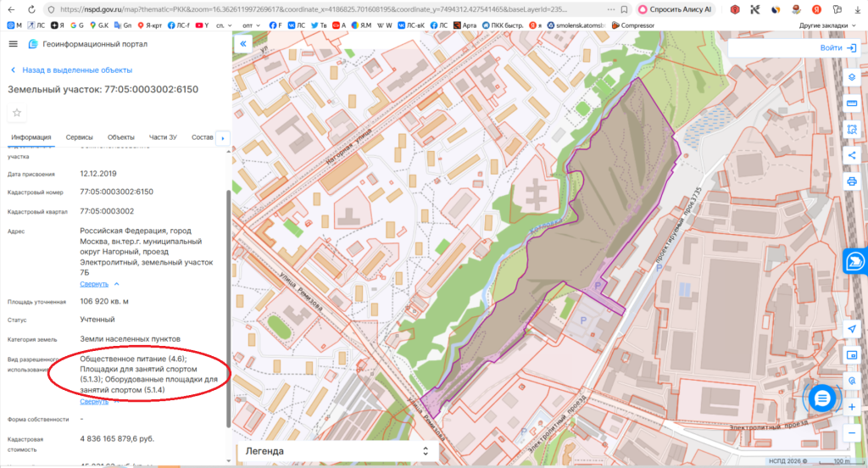The image size is (868, 468).
Task: Open the round chat assistant button
Action: (821, 398)
